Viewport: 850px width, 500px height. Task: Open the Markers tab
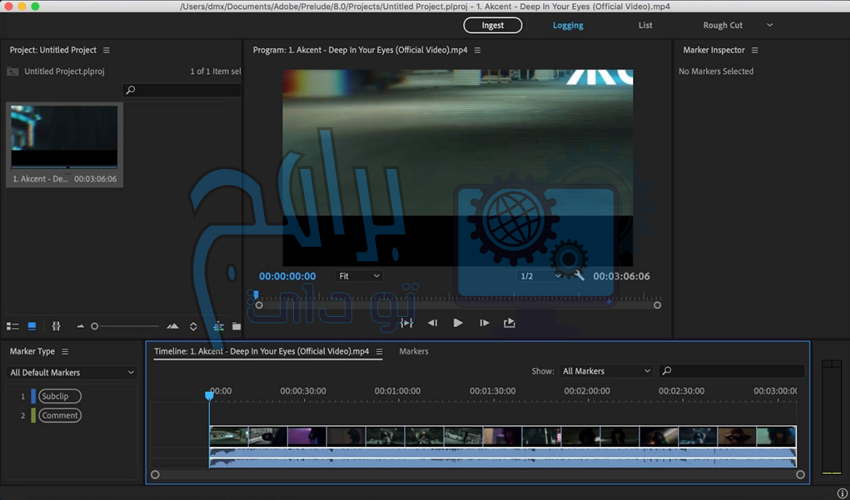pyautogui.click(x=414, y=351)
